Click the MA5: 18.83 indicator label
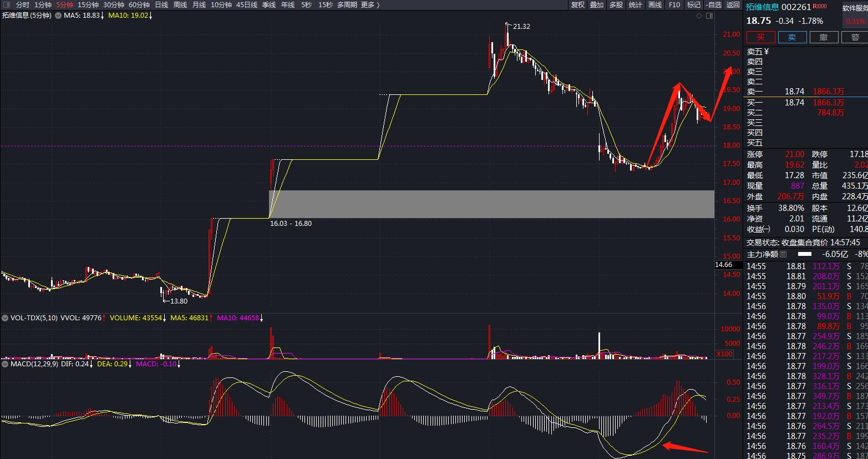 tap(84, 16)
